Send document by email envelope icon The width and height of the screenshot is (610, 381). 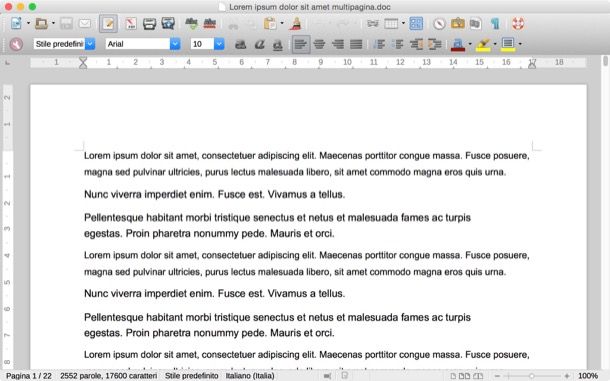click(x=85, y=24)
